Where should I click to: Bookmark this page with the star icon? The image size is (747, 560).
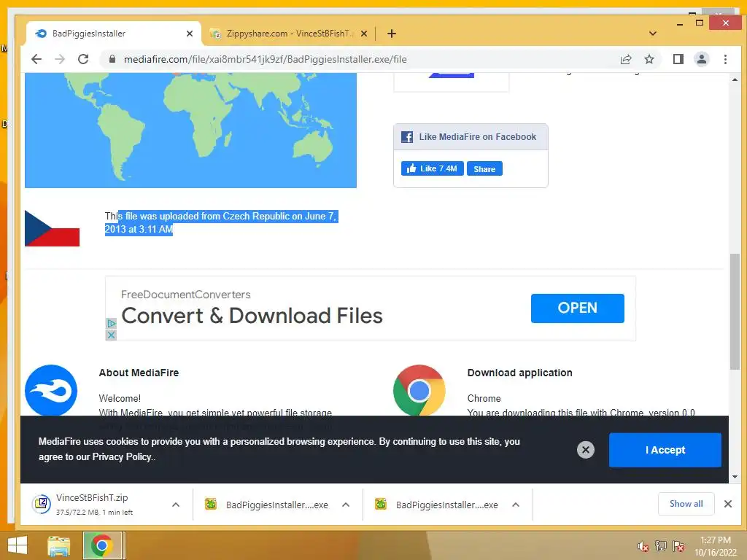649,59
